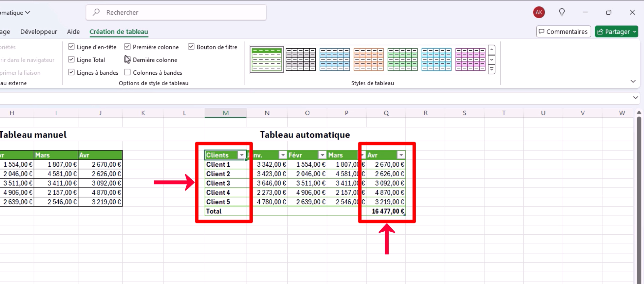Pick the purple table style thumbnail
The width and height of the screenshot is (644, 284).
470,59
